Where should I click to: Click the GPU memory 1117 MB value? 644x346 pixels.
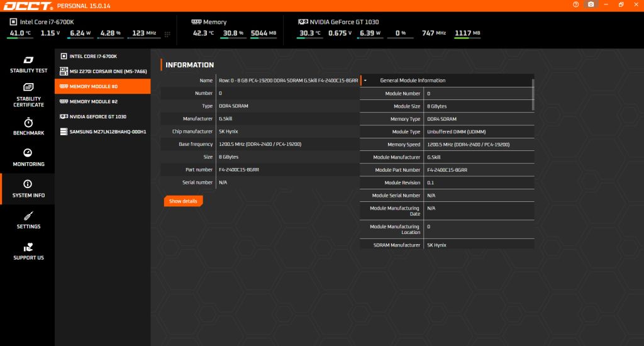coord(467,33)
